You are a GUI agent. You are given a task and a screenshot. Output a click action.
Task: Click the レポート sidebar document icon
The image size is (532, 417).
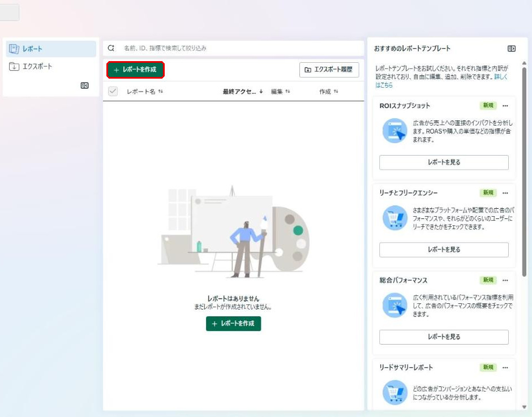click(x=14, y=49)
